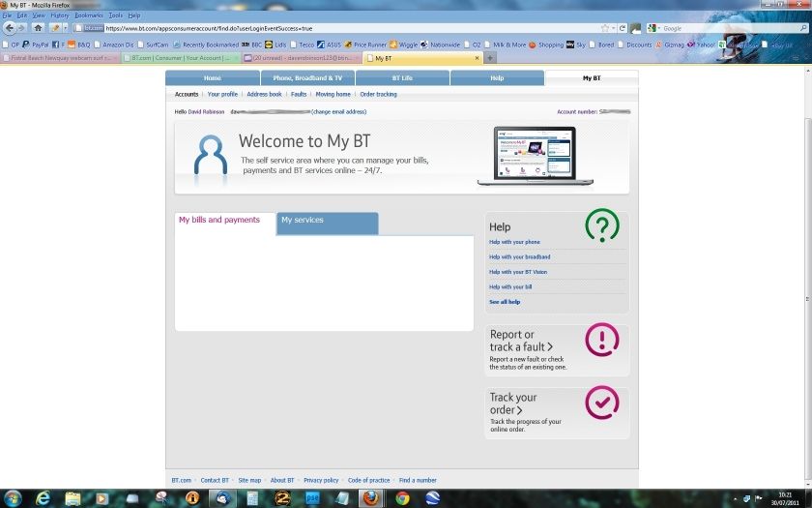This screenshot has width=812, height=508.
Task: Switch to the BT.com Consumer Your Account tab
Action: point(182,58)
